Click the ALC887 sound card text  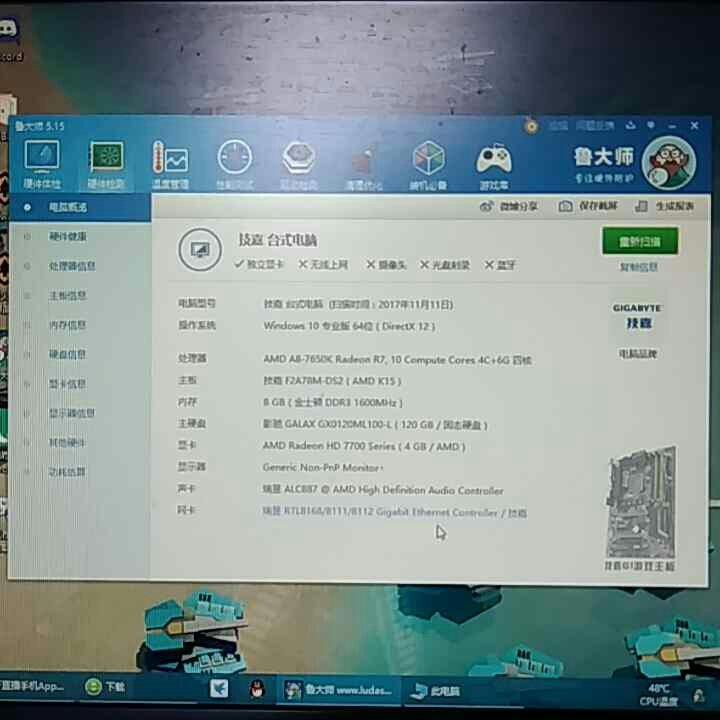pos(383,490)
